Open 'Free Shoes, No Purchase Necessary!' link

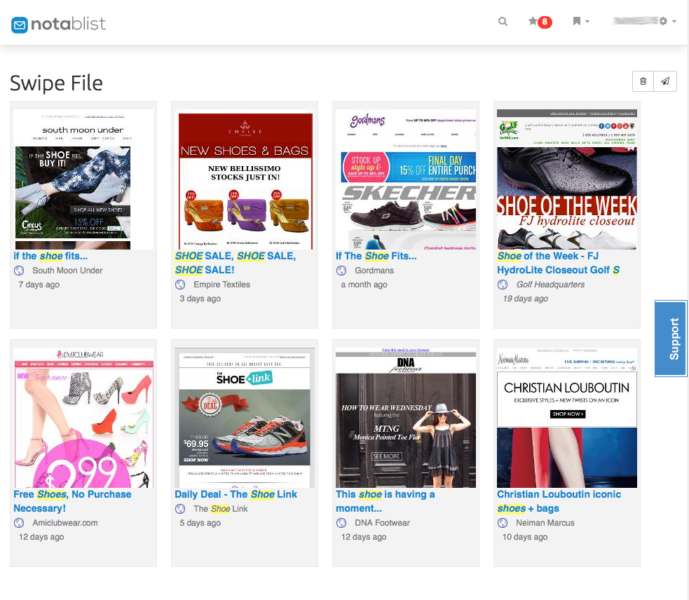73,501
